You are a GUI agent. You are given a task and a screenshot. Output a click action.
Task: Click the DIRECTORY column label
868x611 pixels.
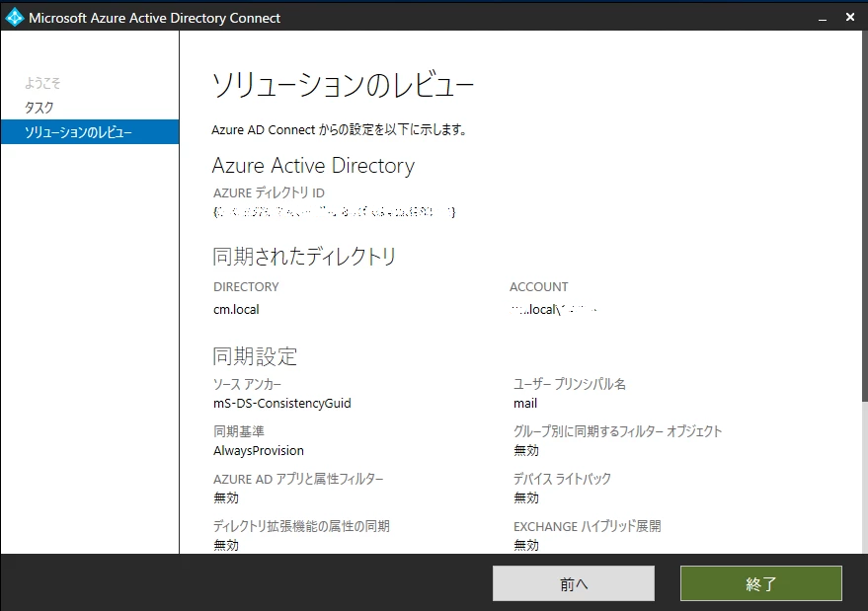pos(246,286)
